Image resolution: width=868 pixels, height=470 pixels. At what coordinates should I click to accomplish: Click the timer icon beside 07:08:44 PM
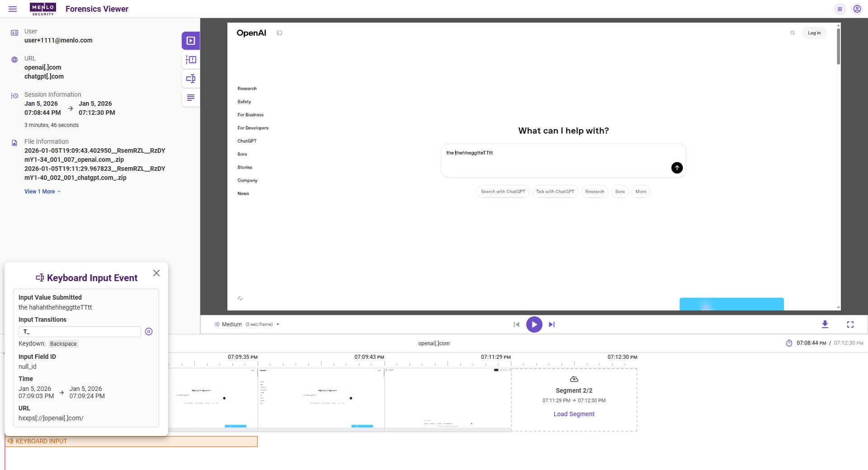click(x=789, y=343)
